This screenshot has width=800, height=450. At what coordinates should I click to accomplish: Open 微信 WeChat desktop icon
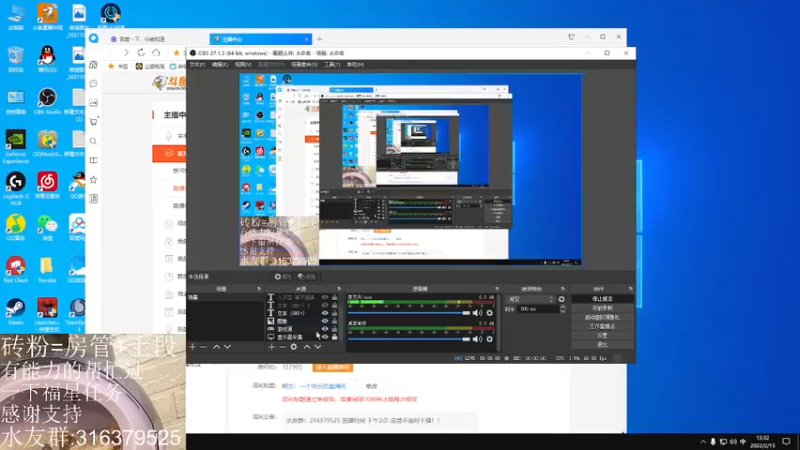[47, 228]
